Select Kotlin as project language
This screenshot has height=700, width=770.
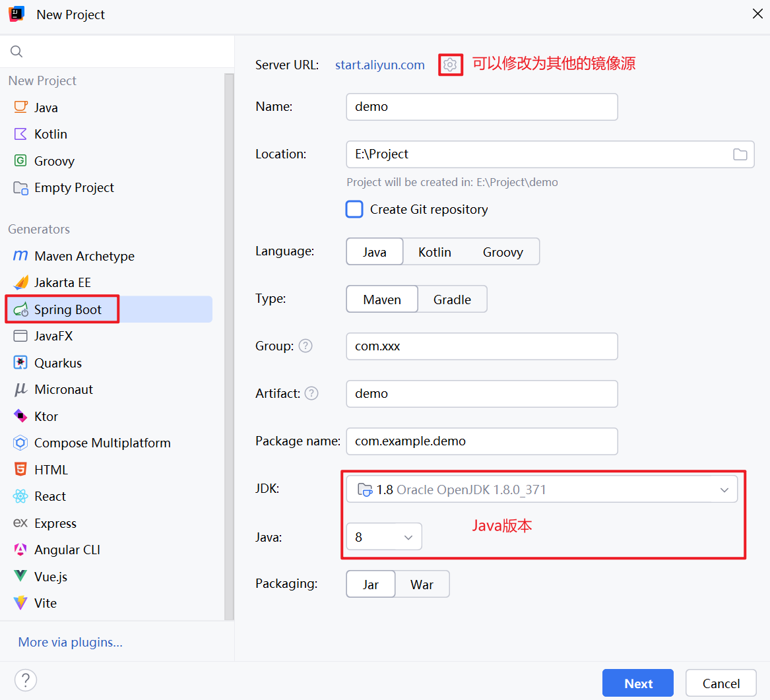pyautogui.click(x=435, y=252)
